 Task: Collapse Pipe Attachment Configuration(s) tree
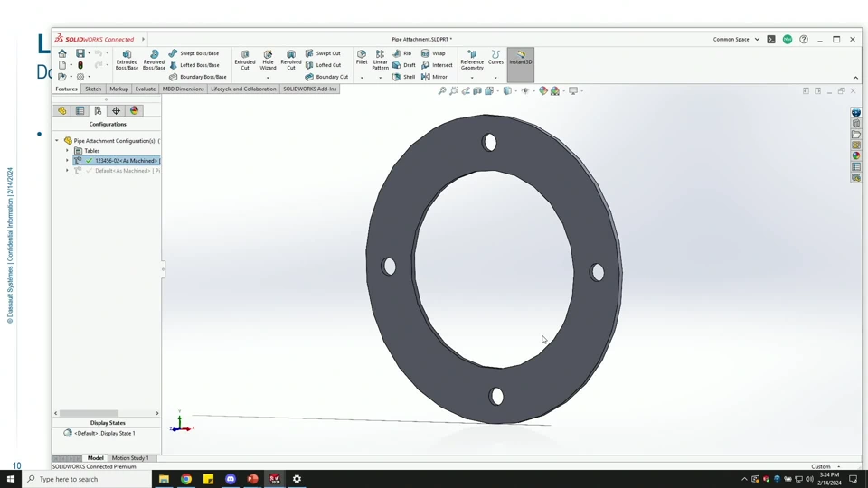click(57, 141)
